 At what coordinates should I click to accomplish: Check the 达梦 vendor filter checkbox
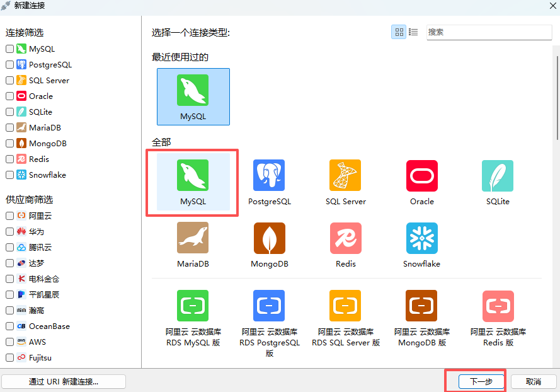coord(9,263)
